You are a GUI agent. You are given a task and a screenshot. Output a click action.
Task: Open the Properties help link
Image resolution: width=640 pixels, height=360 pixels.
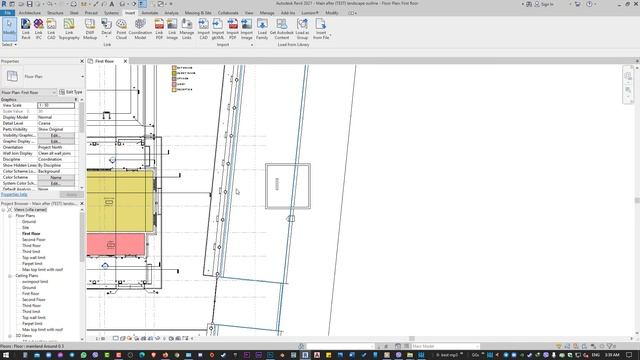tap(14, 194)
